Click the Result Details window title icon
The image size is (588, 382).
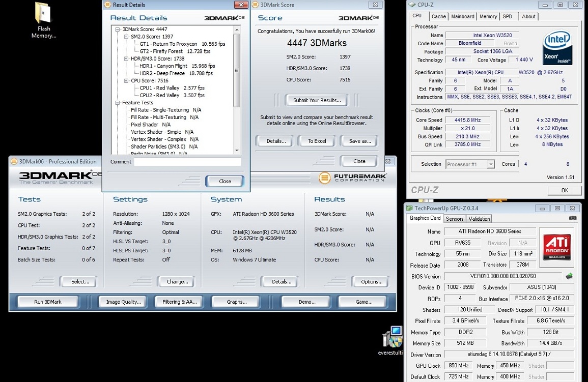(107, 5)
